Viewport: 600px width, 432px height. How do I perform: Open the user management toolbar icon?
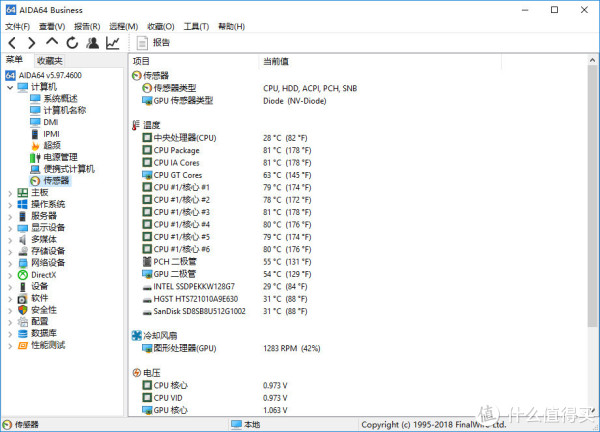92,43
